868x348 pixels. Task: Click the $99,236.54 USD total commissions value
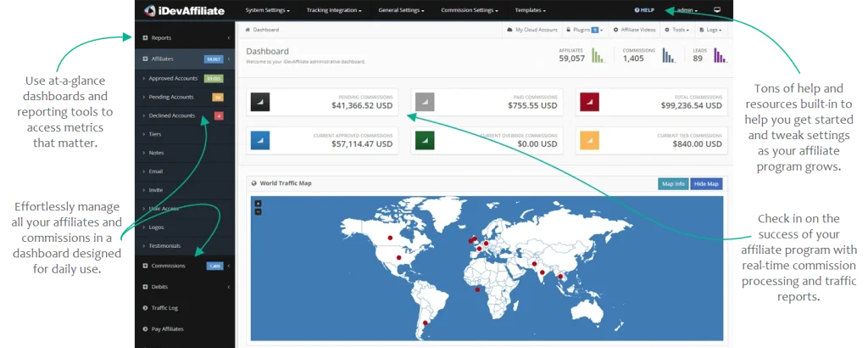pyautogui.click(x=691, y=105)
